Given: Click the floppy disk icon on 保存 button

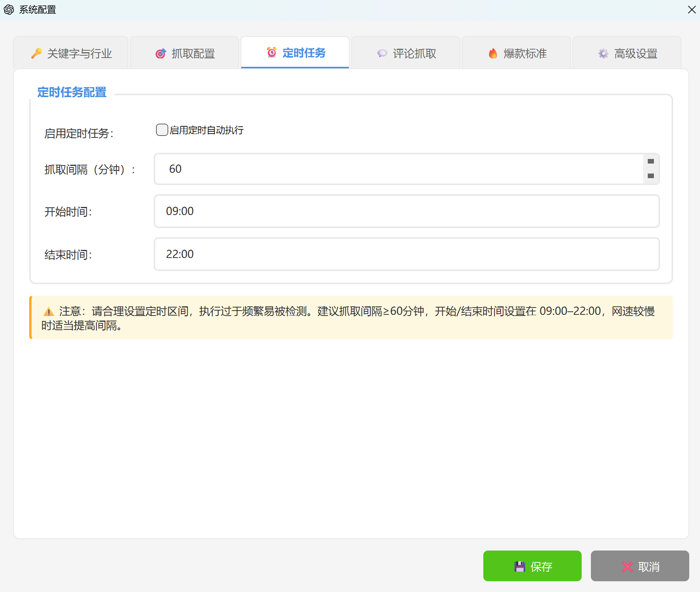Looking at the screenshot, I should point(519,566).
